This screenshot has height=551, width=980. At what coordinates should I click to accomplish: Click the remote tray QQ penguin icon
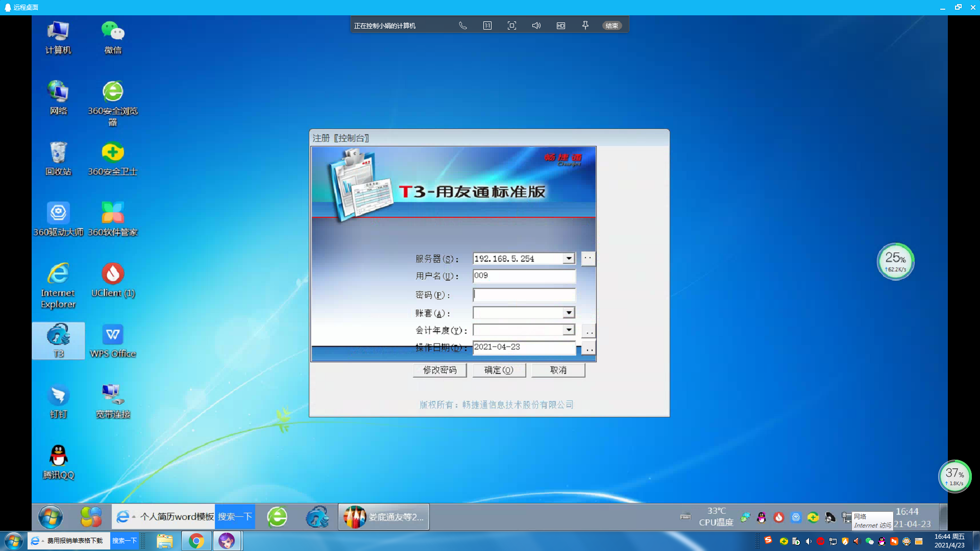(762, 517)
